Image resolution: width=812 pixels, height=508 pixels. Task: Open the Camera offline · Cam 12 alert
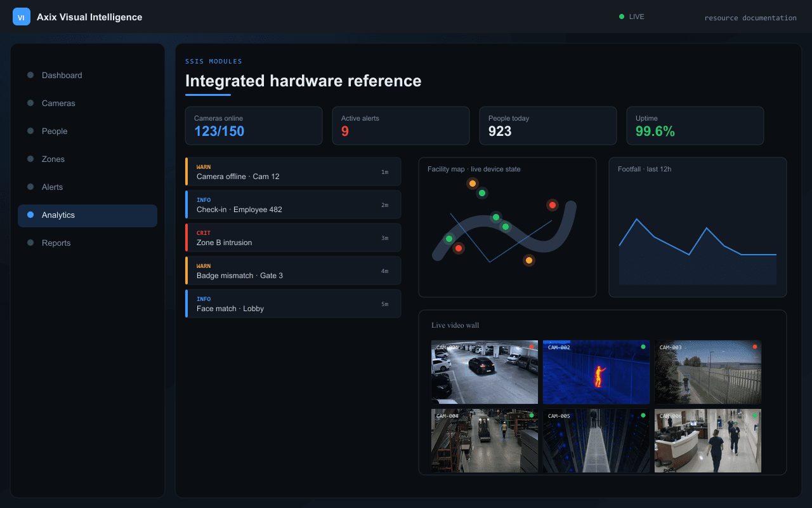point(293,171)
